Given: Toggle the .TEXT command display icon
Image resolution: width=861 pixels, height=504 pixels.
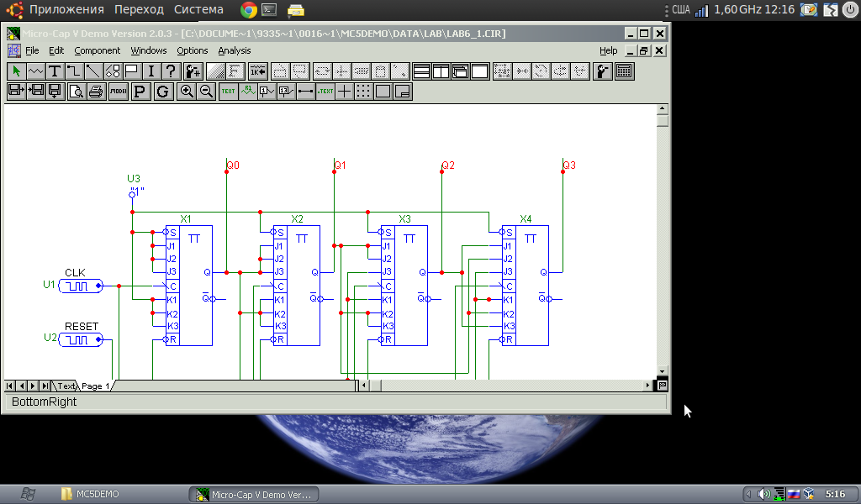Looking at the screenshot, I should coord(325,91).
